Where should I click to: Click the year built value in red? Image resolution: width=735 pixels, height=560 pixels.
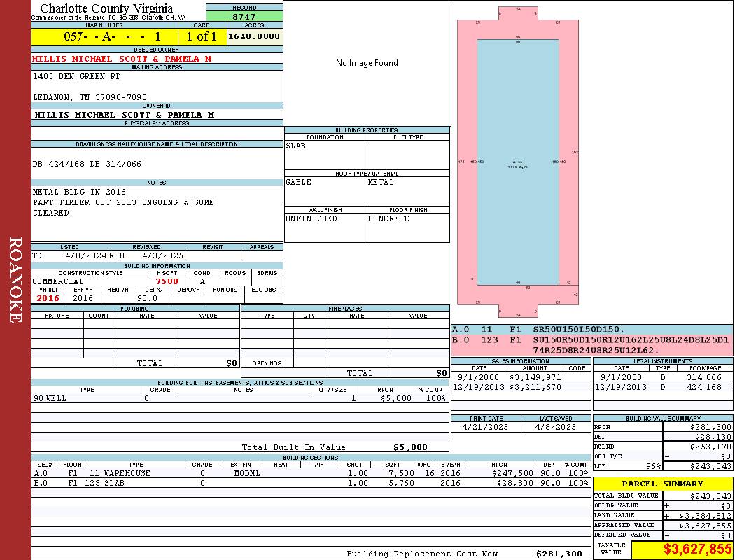click(48, 298)
